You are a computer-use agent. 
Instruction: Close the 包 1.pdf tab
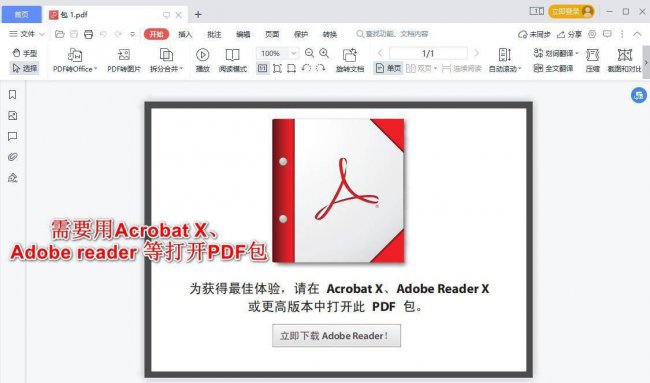point(179,15)
